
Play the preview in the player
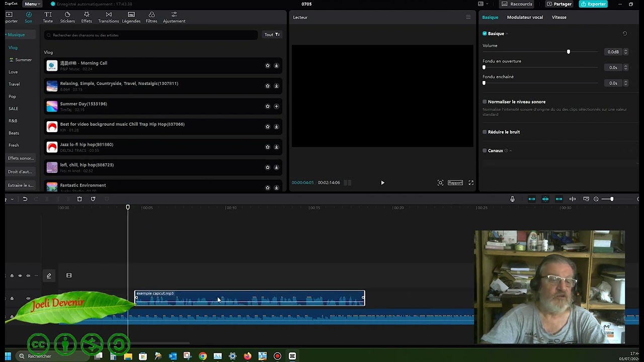point(382,183)
